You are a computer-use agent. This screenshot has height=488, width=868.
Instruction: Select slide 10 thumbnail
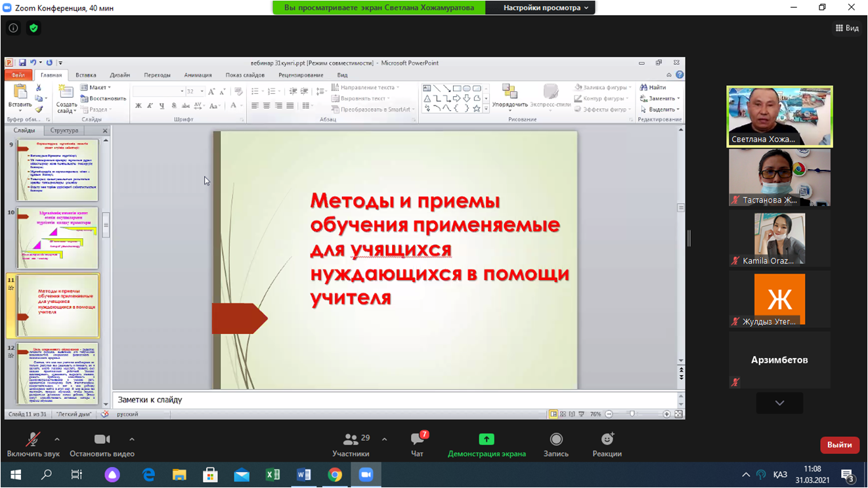tap(57, 237)
